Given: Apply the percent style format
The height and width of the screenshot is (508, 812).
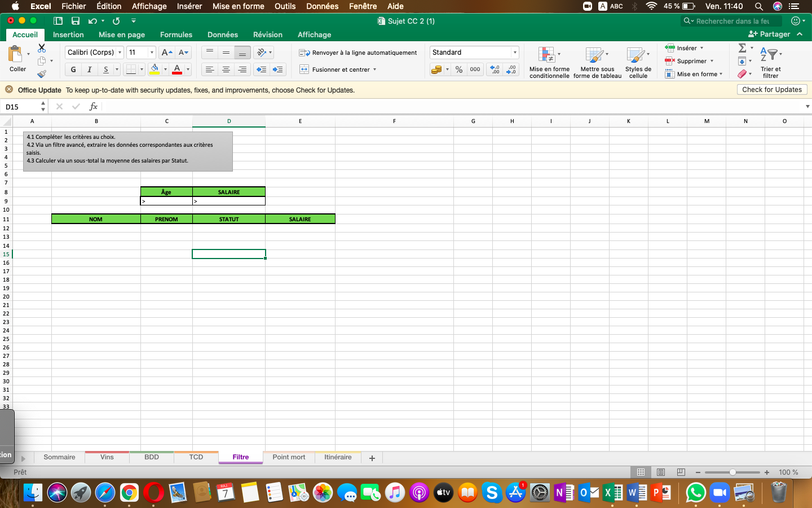Looking at the screenshot, I should pos(459,69).
